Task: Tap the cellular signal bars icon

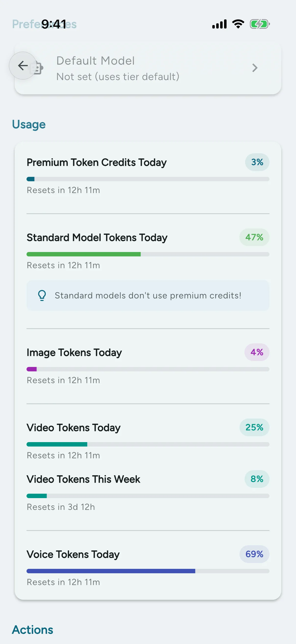Action: coord(219,24)
